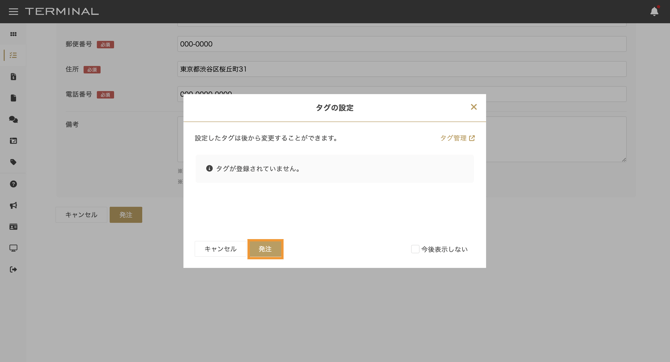
Task: Click the 郵便番号 input field
Action: (x=402, y=44)
